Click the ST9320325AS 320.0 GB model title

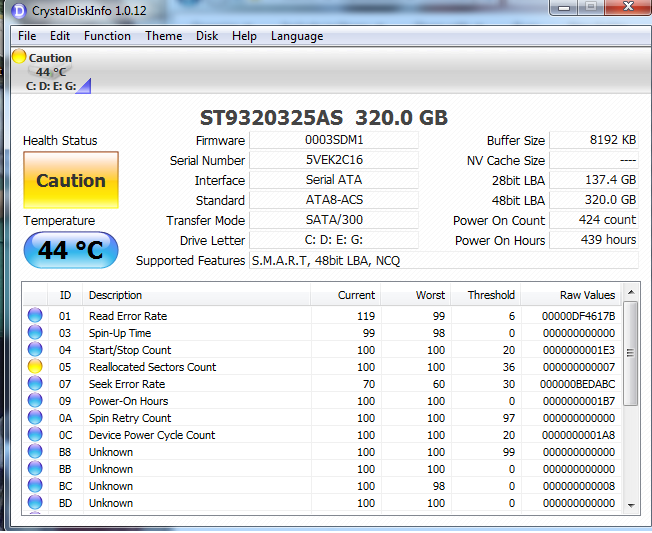point(324,118)
